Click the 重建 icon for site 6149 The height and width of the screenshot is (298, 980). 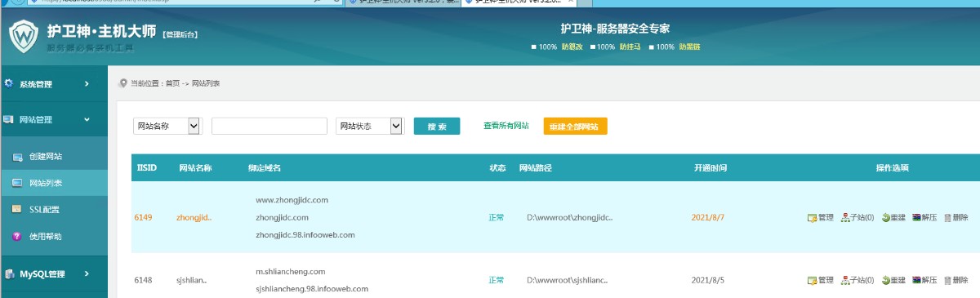(x=885, y=218)
